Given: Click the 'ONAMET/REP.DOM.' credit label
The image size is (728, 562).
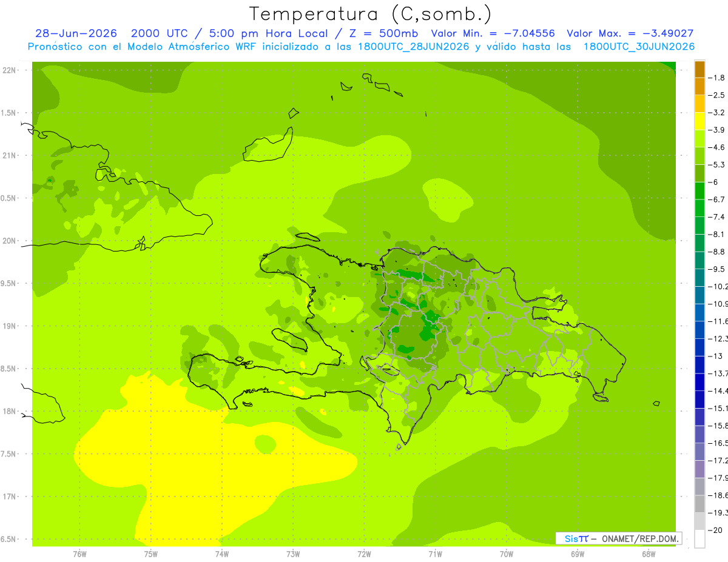Looking at the screenshot, I should pos(639,538).
